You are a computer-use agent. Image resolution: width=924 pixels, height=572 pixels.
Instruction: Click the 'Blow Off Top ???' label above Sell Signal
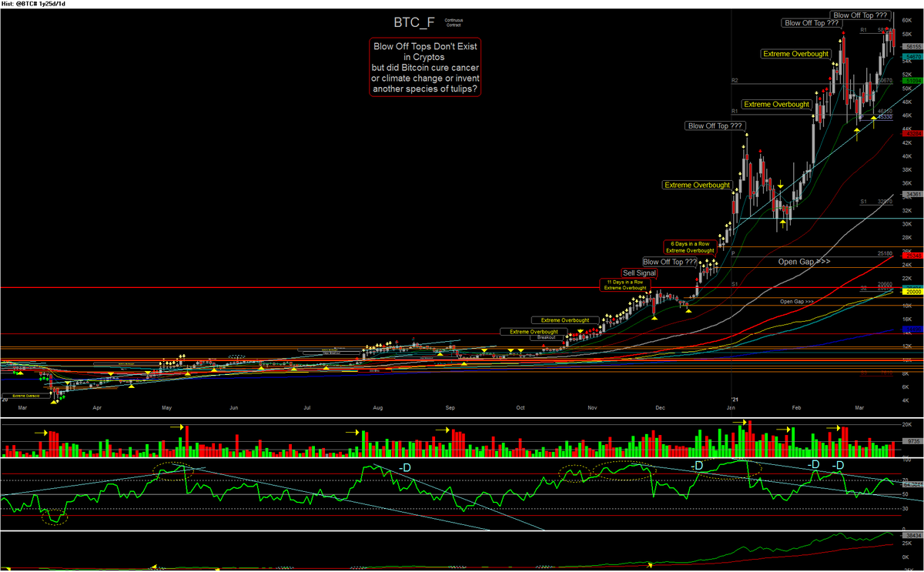click(x=670, y=262)
